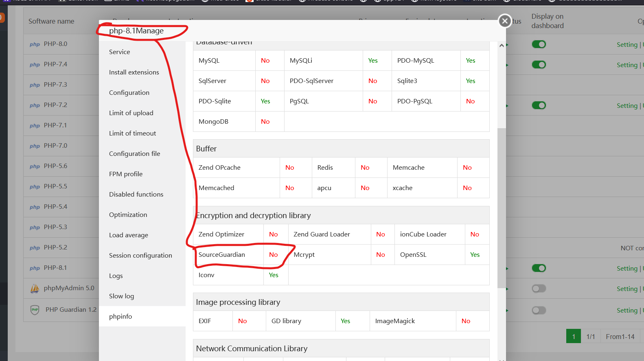The image size is (644, 361).
Task: Open the Optimization section
Action: 142,214
